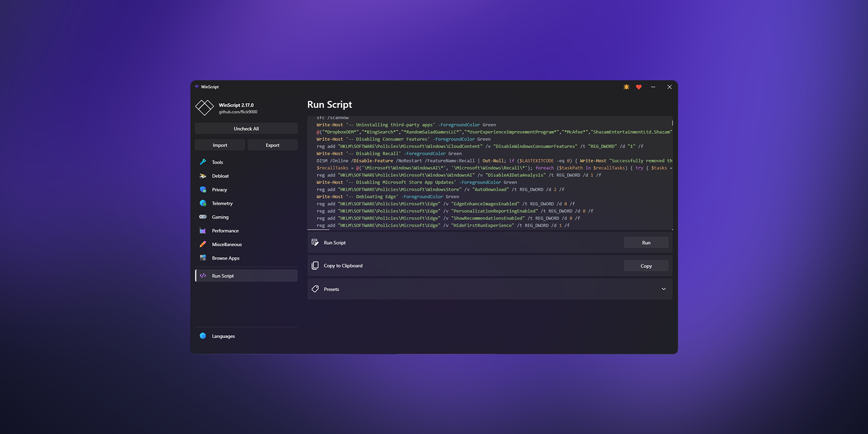868x434 pixels.
Task: Minimize the WinScript window
Action: [653, 87]
